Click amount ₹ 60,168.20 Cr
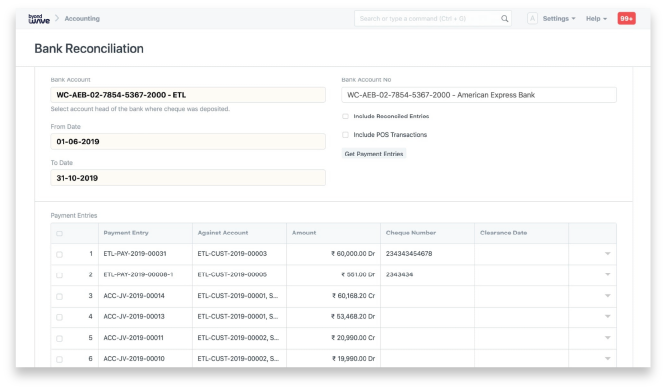666x390 pixels. pyautogui.click(x=353, y=296)
